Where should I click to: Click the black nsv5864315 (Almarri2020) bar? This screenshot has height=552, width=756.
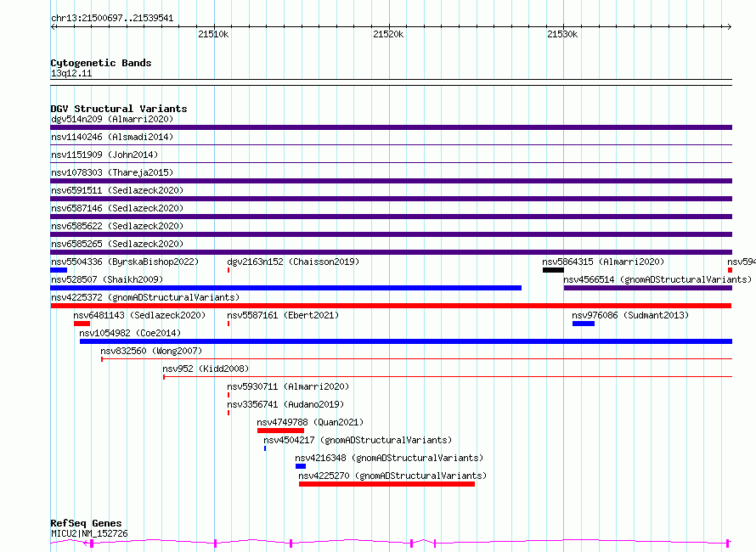coord(553,270)
